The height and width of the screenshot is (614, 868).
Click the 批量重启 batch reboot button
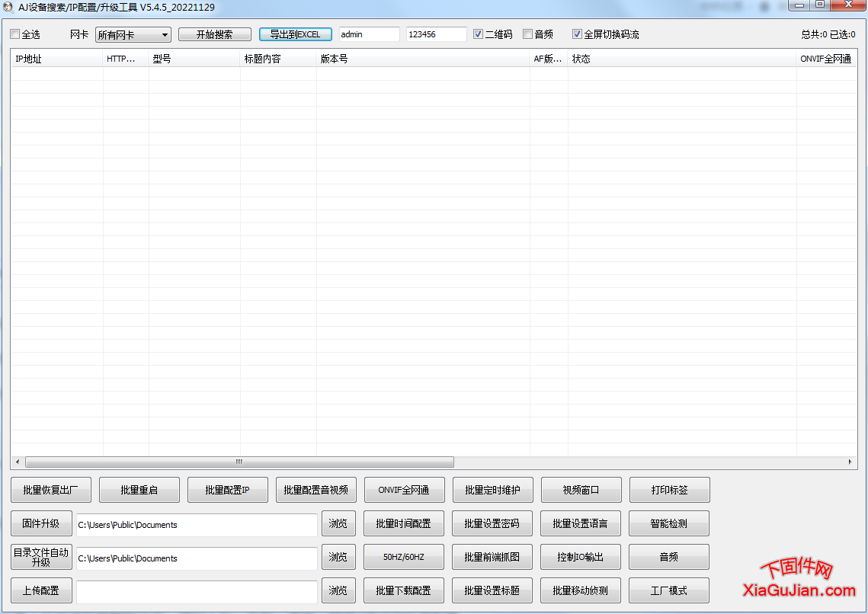click(139, 490)
